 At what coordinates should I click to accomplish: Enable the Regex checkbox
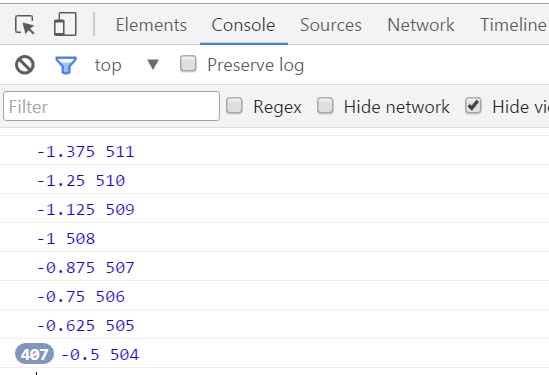pos(234,106)
